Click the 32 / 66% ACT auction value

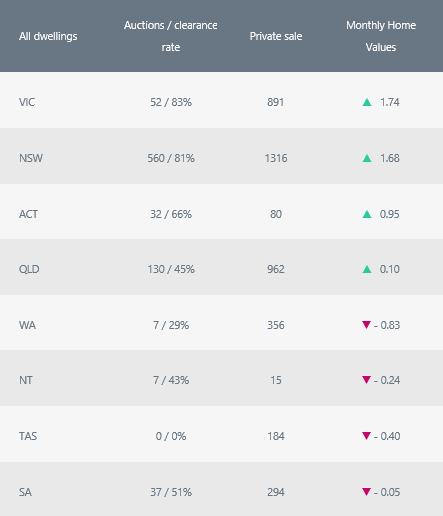pyautogui.click(x=171, y=214)
